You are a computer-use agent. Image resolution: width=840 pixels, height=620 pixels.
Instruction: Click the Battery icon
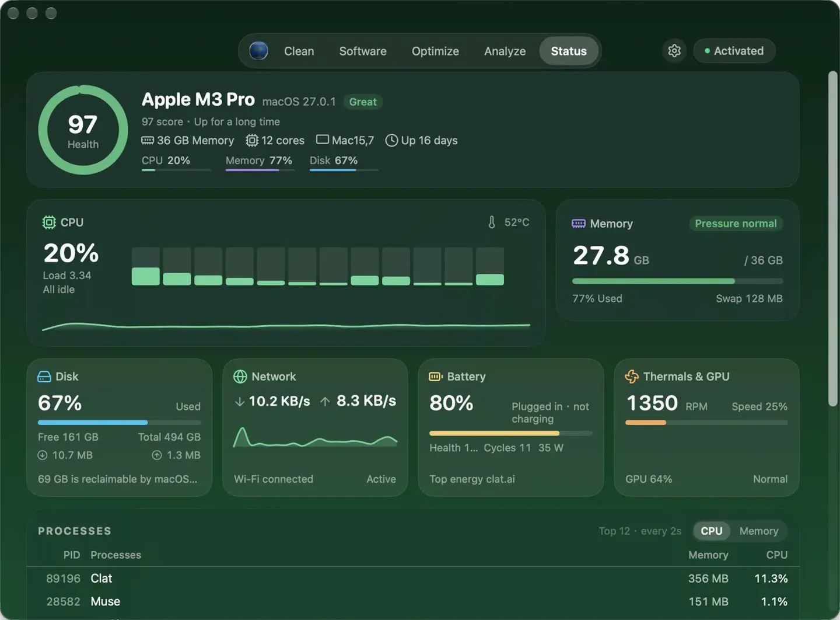[436, 377]
